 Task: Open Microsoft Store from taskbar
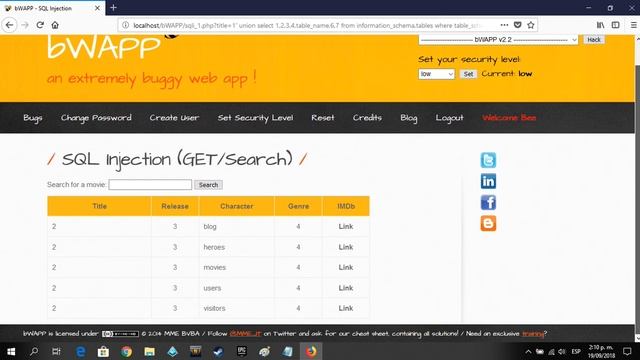(103, 351)
